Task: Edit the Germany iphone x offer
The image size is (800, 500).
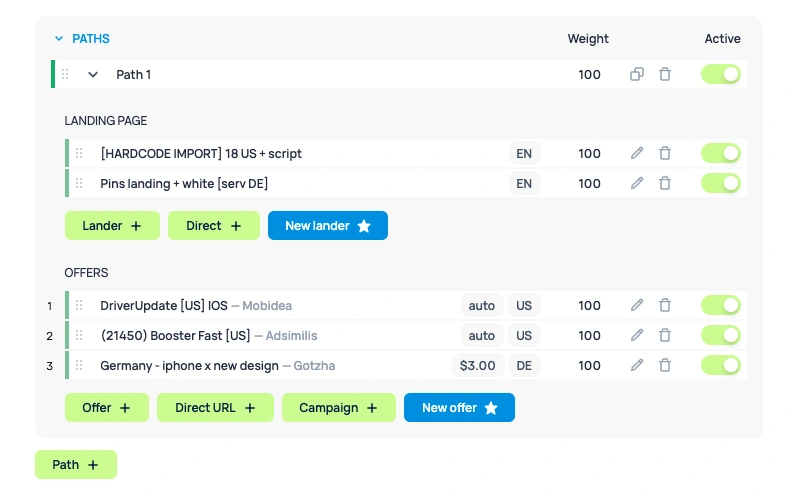Action: (637, 365)
